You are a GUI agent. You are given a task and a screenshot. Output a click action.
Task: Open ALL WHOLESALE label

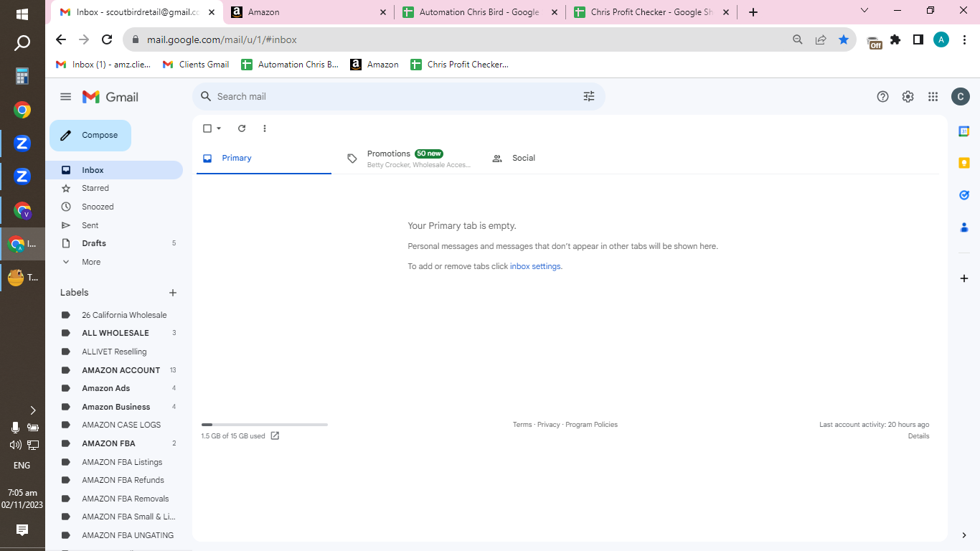[114, 333]
